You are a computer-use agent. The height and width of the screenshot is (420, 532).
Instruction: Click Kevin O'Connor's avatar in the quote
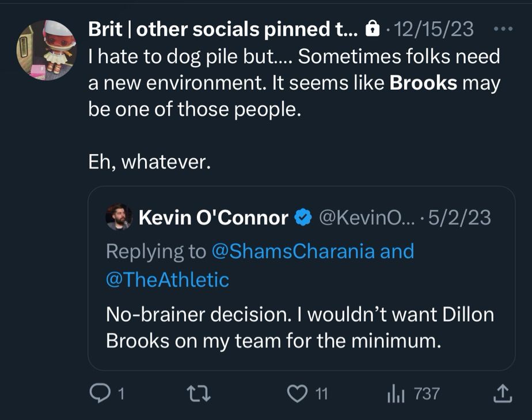(118, 217)
